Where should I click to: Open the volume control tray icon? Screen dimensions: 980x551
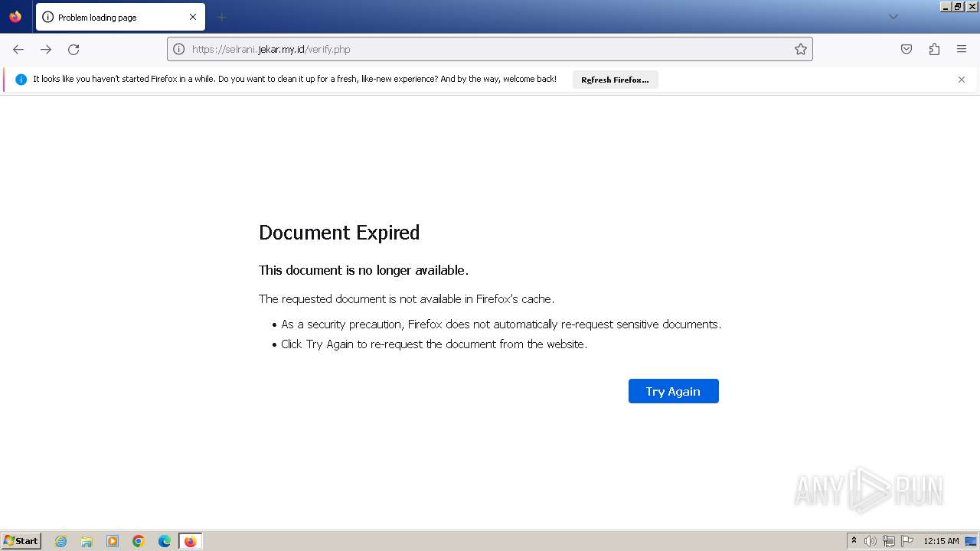(x=871, y=541)
